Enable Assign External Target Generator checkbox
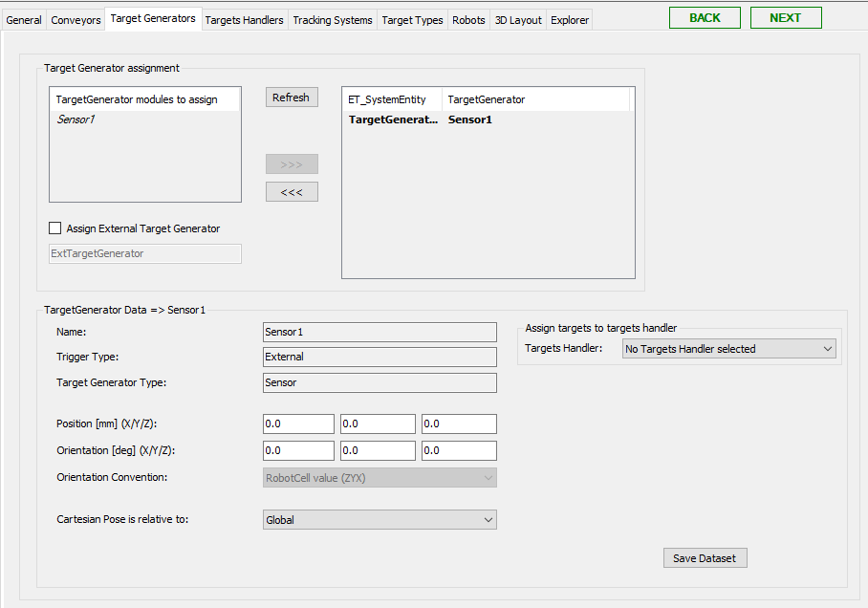The width and height of the screenshot is (868, 608). (x=55, y=228)
